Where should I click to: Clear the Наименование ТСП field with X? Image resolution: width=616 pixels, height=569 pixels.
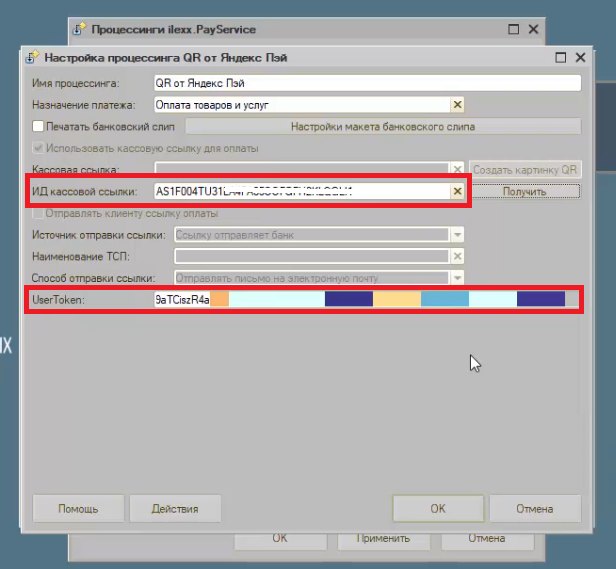[457, 257]
